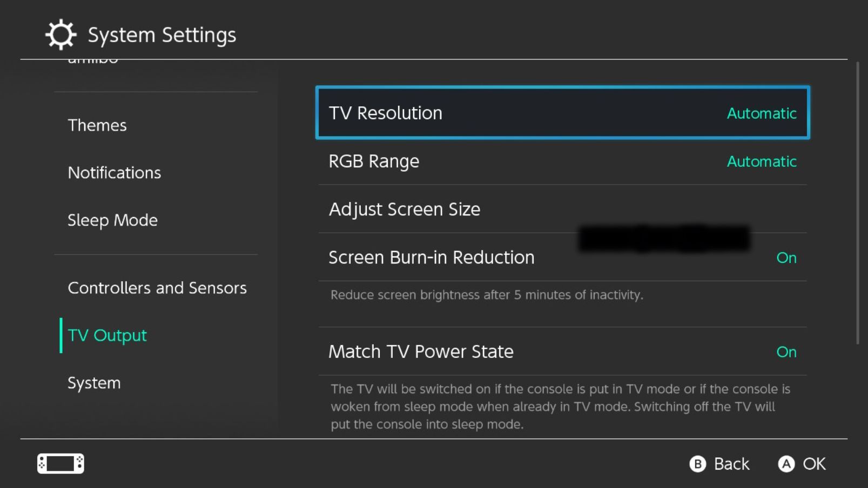Select the partially hidden amiibo sidebar item
Image resolution: width=868 pixels, height=488 pixels.
[x=93, y=60]
